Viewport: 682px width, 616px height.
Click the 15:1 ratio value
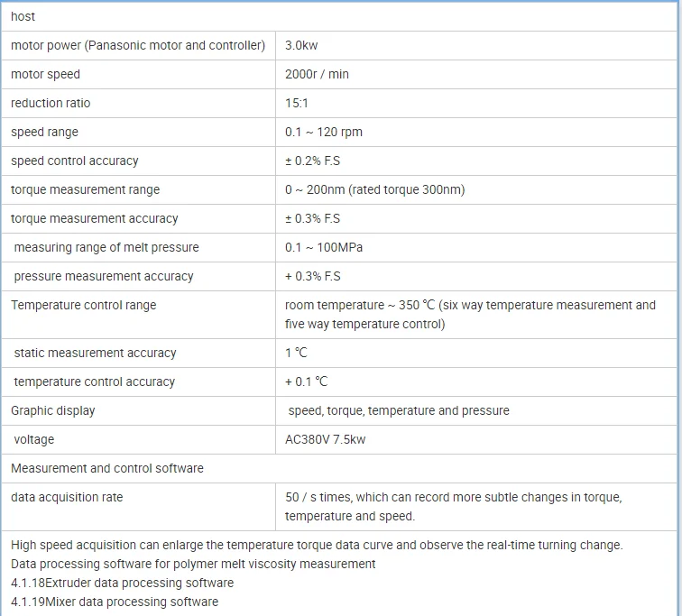[297, 103]
